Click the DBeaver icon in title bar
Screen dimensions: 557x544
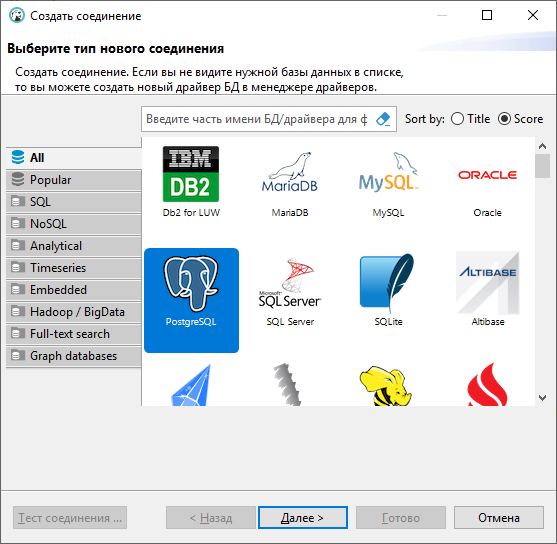(x=16, y=16)
